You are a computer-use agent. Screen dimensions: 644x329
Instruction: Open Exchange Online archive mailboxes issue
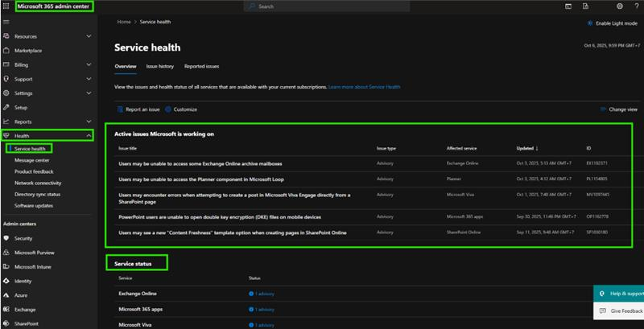pos(200,163)
